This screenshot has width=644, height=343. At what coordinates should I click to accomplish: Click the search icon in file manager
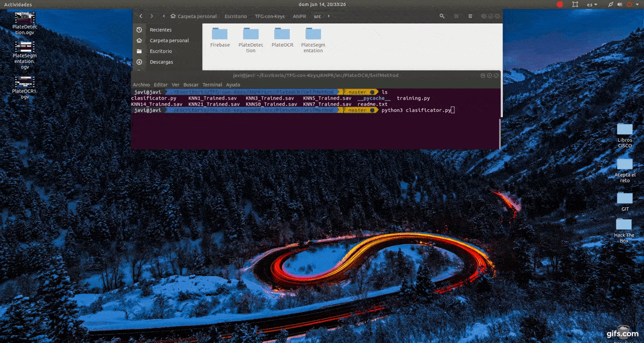442,16
